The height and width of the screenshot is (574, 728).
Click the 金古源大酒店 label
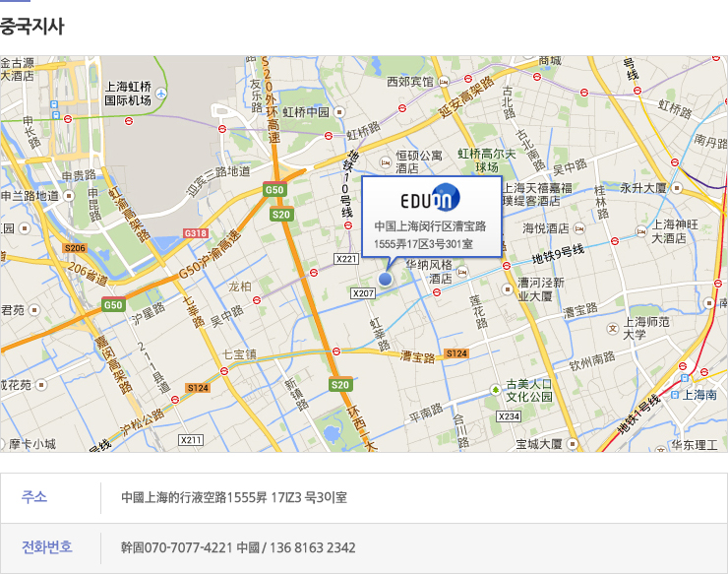point(17,69)
